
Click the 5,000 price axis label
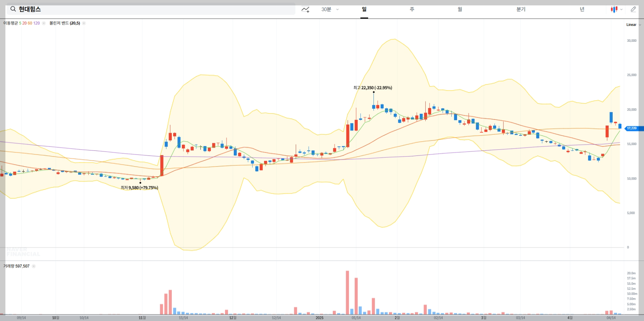[x=631, y=213]
